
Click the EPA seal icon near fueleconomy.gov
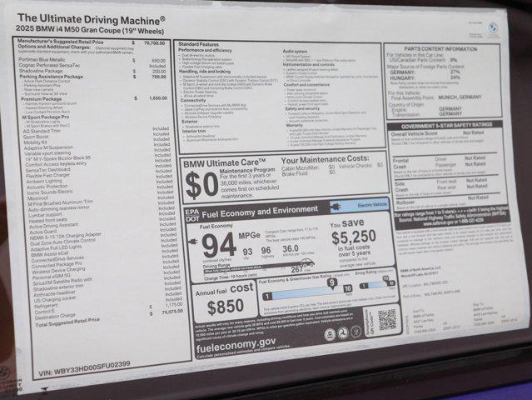coord(330,334)
